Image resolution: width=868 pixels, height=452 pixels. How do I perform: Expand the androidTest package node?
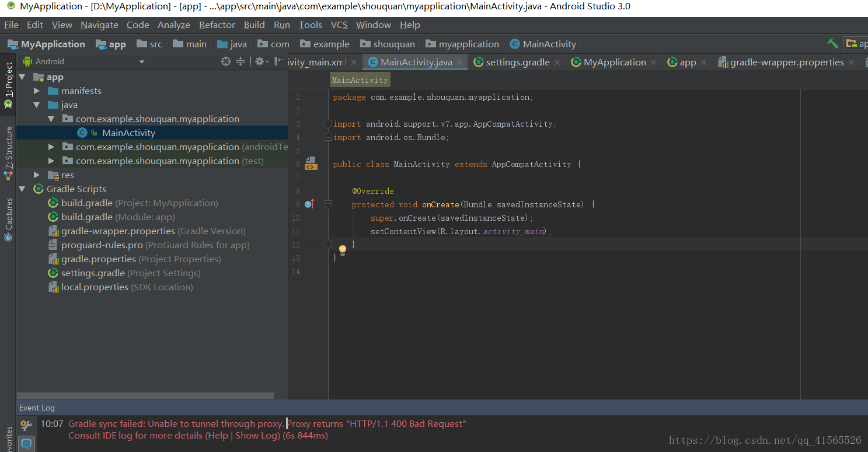click(51, 147)
